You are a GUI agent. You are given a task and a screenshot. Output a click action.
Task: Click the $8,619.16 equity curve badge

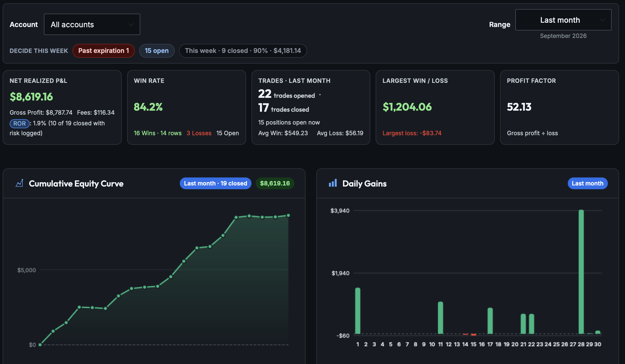point(275,183)
